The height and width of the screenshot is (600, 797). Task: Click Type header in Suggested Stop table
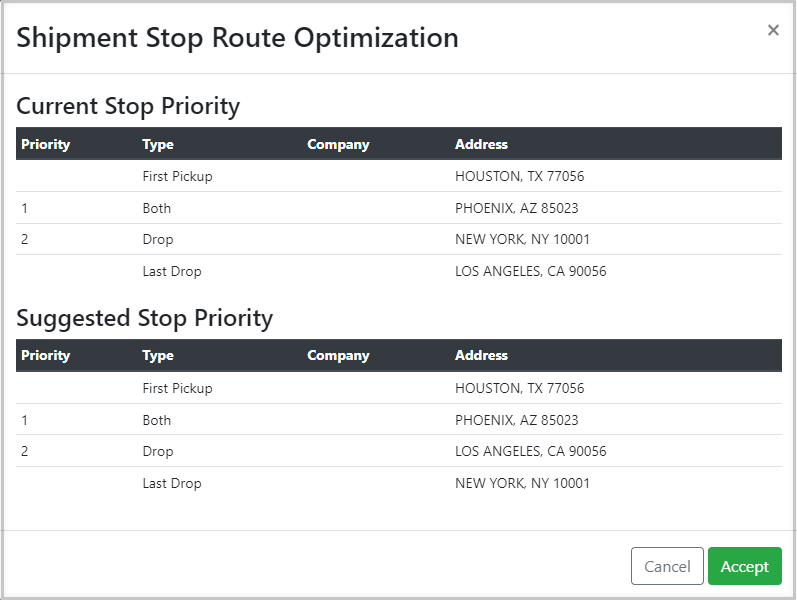tap(158, 355)
